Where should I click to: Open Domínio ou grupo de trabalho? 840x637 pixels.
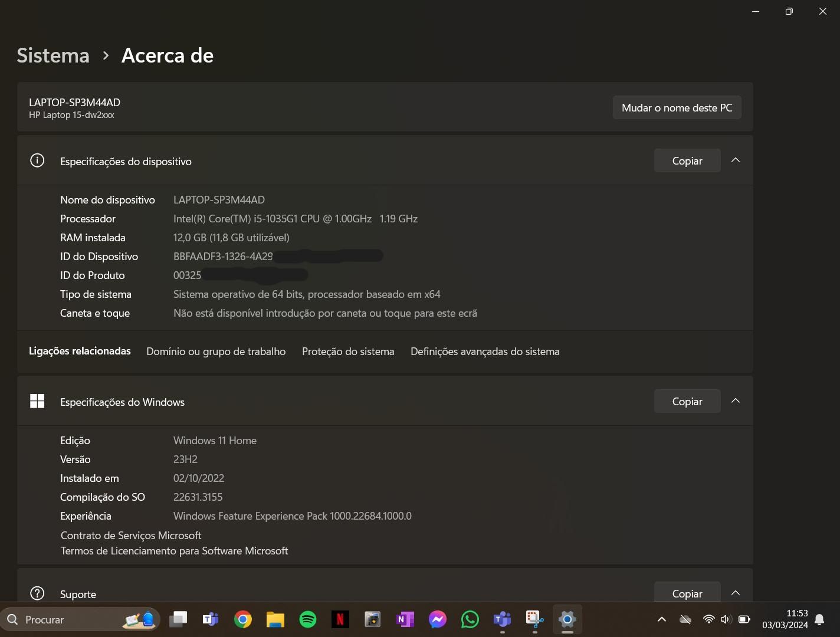click(x=216, y=352)
